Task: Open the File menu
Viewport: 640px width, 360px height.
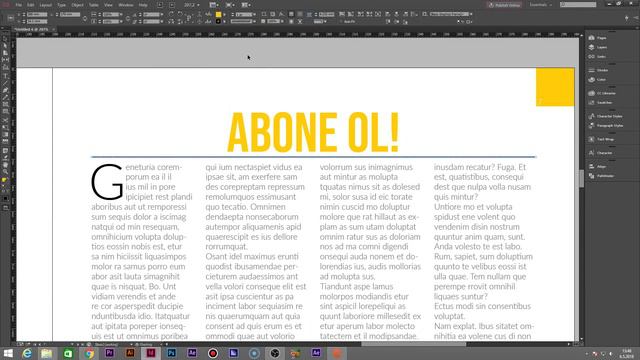Action: tap(19, 5)
